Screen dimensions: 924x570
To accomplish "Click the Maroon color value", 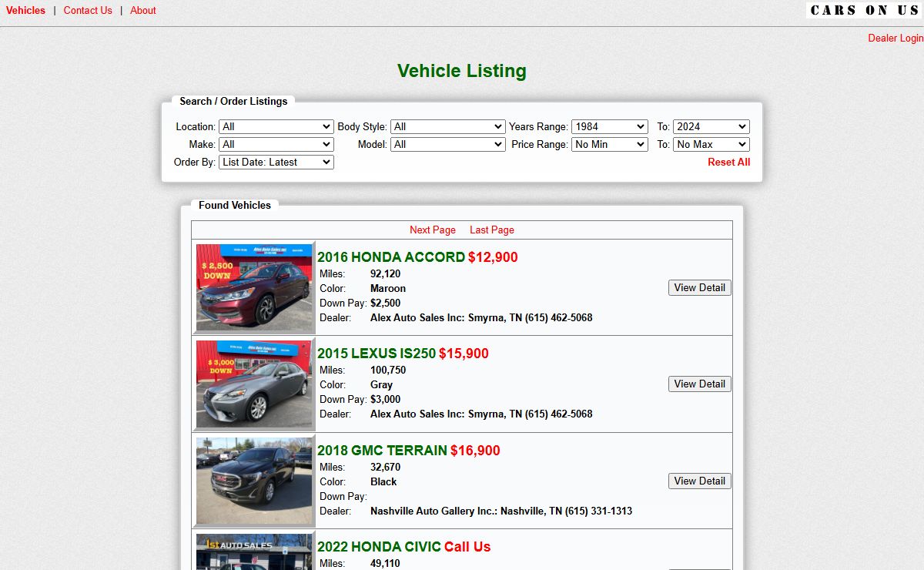I will tap(388, 288).
